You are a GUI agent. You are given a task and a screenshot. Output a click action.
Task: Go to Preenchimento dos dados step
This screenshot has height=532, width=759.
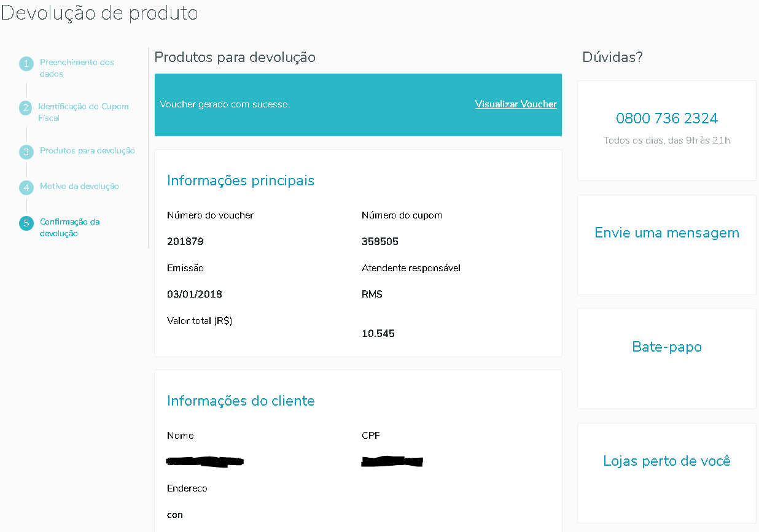click(x=77, y=68)
